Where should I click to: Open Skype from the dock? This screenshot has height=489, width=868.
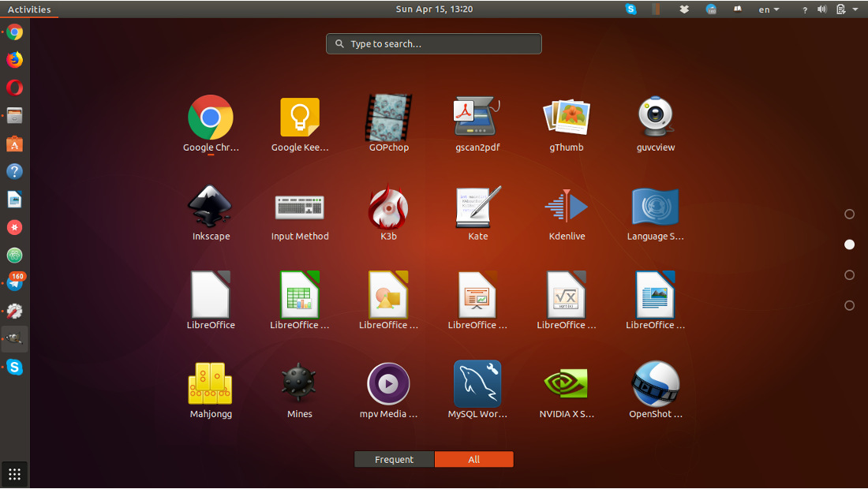tap(14, 368)
